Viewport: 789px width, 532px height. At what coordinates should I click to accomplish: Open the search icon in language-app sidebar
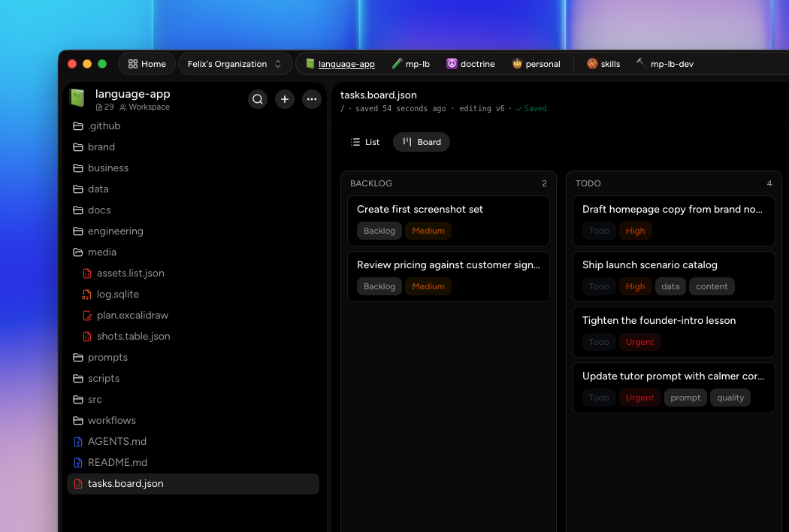tap(258, 99)
